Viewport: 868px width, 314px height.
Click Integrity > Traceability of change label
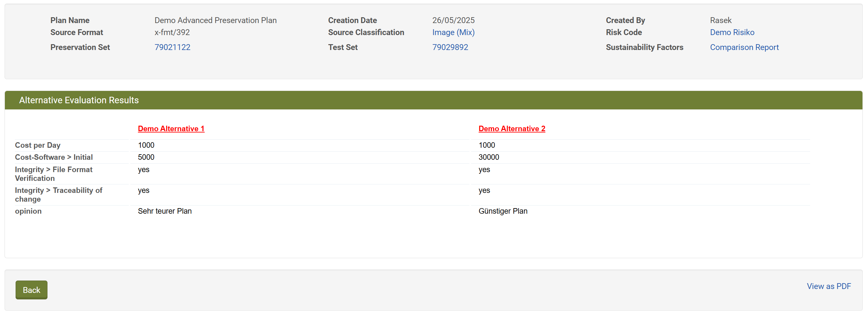[58, 195]
